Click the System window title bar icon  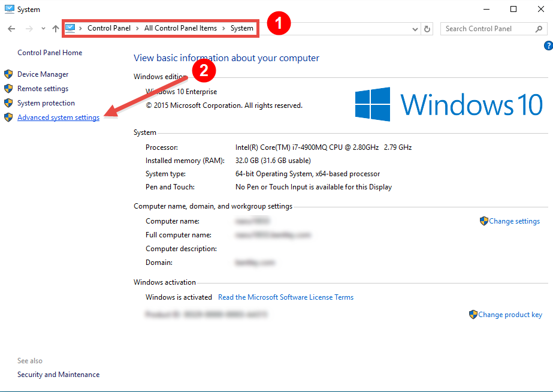9,9
